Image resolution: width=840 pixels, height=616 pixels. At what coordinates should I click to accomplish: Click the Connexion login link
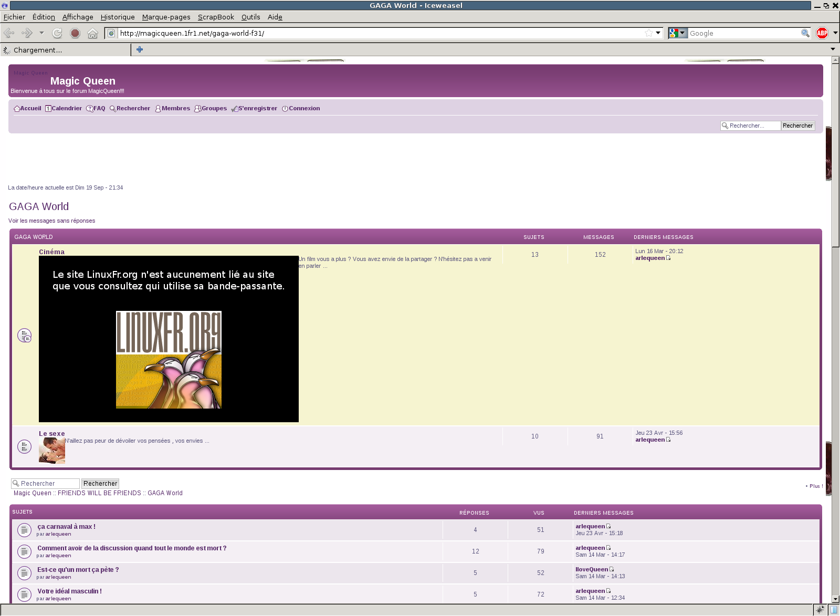point(304,108)
